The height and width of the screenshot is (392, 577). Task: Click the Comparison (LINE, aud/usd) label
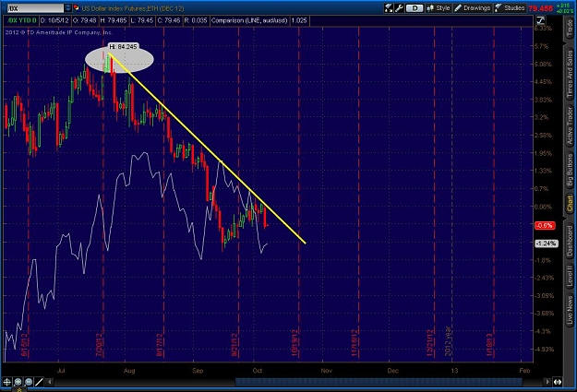tap(249, 20)
